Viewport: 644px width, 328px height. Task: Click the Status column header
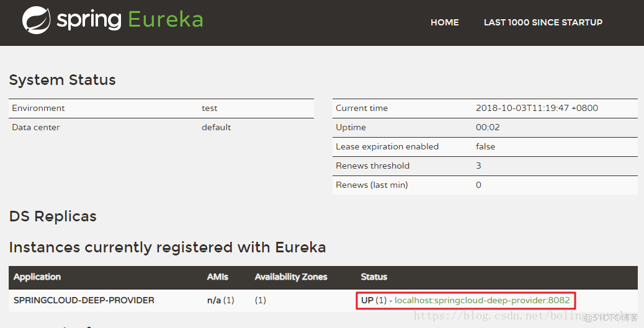click(x=373, y=277)
